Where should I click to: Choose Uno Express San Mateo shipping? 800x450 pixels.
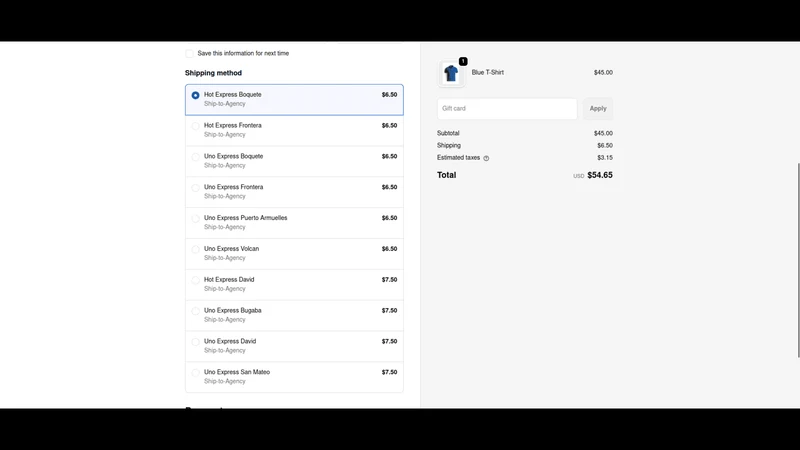(x=294, y=377)
